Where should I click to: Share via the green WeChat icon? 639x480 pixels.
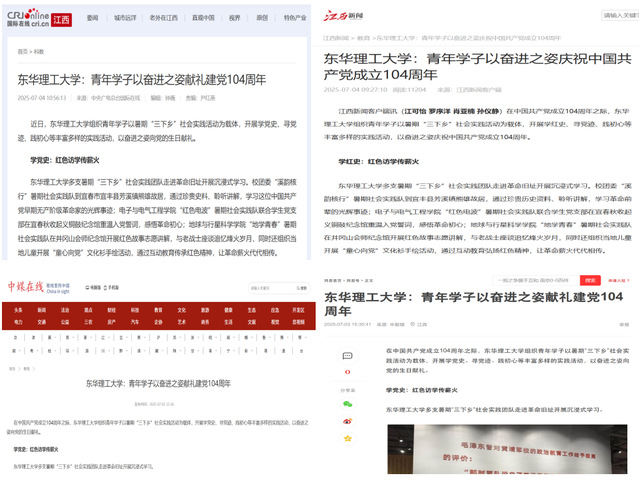[347, 404]
